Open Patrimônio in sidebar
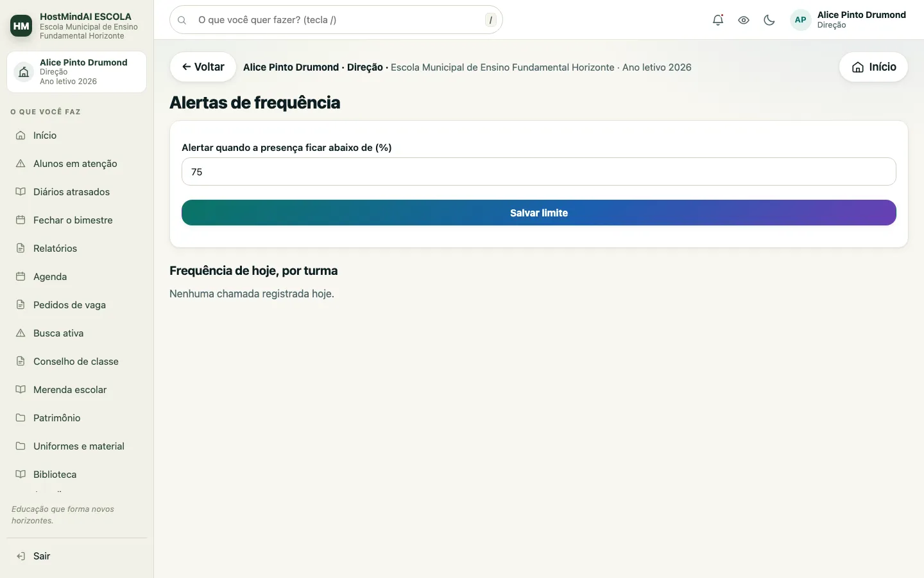This screenshot has height=578, width=924. [x=77, y=418]
